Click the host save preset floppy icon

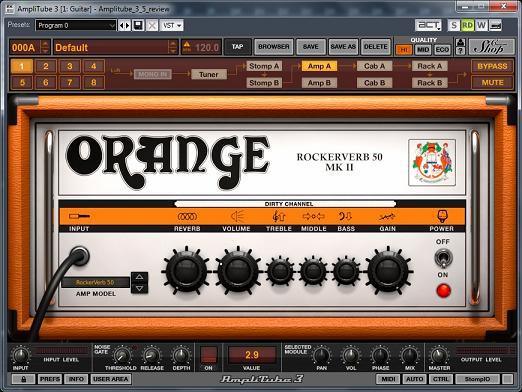click(138, 25)
